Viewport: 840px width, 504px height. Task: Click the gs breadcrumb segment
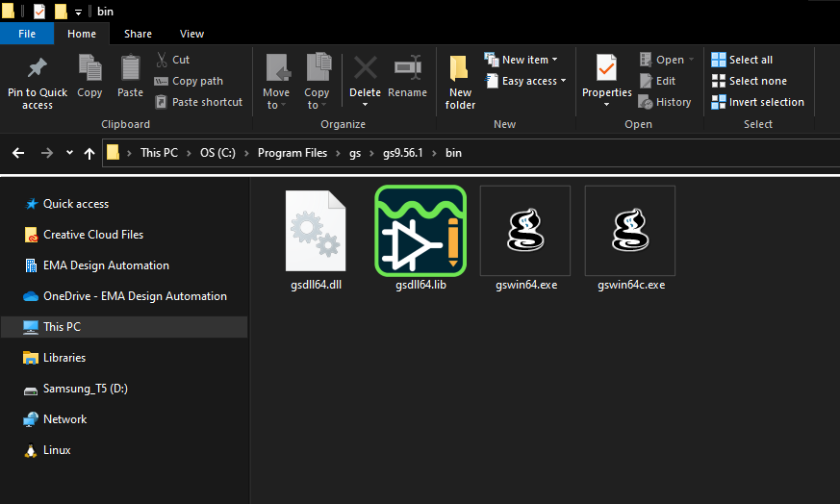[x=355, y=153]
